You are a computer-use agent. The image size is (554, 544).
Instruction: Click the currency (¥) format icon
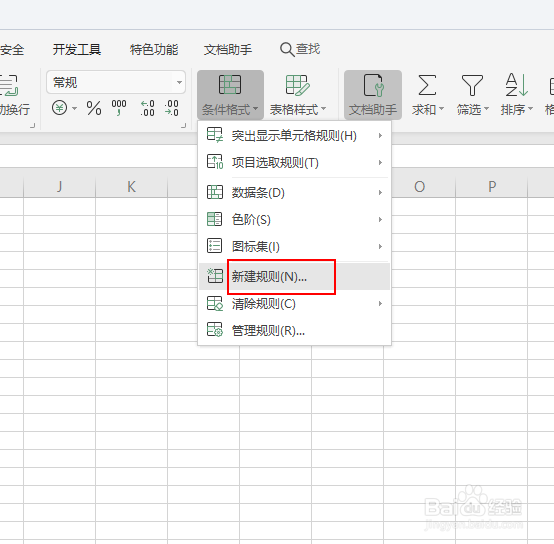[x=59, y=108]
